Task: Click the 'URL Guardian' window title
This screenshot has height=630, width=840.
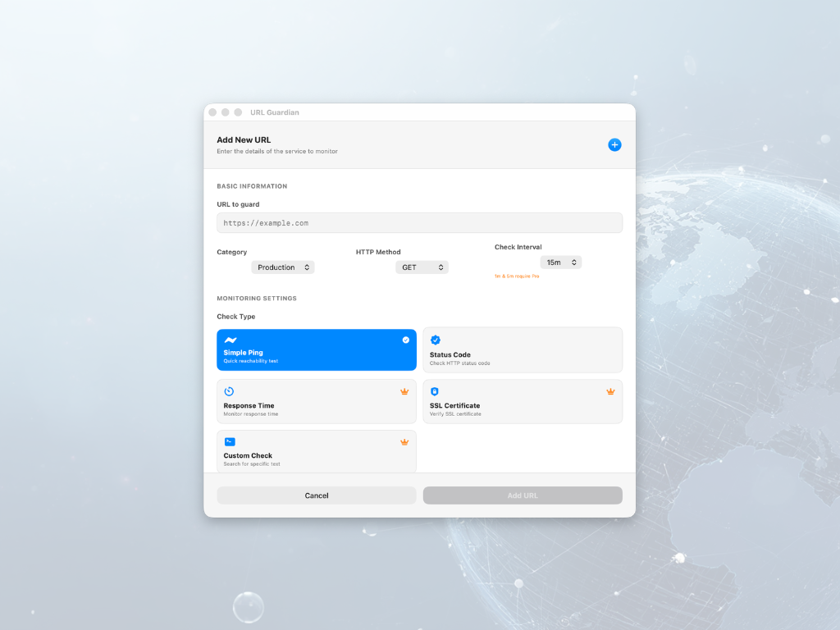Action: point(274,112)
